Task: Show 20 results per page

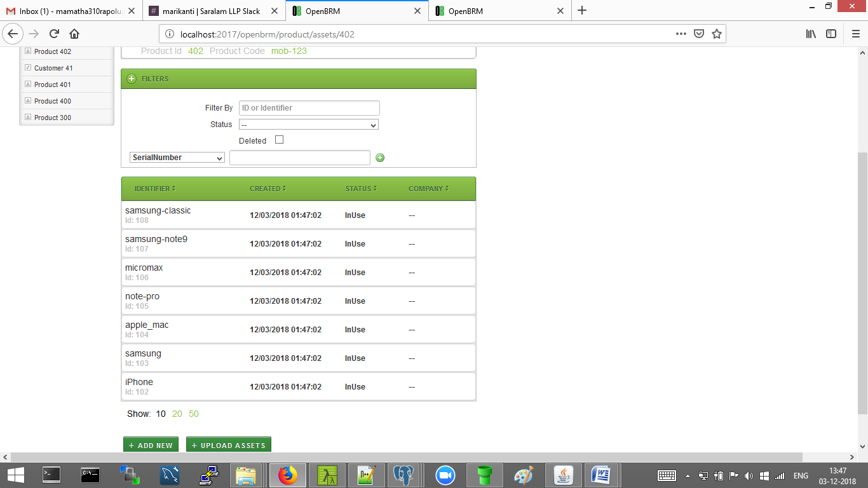Action: click(177, 414)
